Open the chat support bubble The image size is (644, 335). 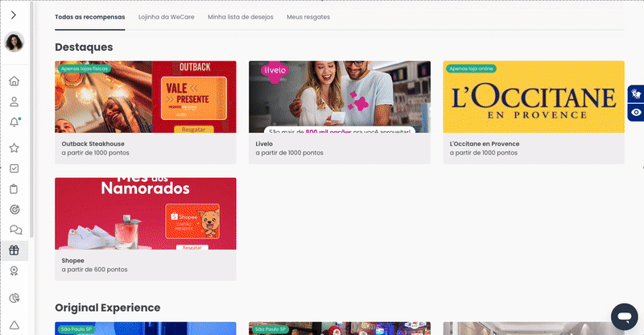point(625,317)
